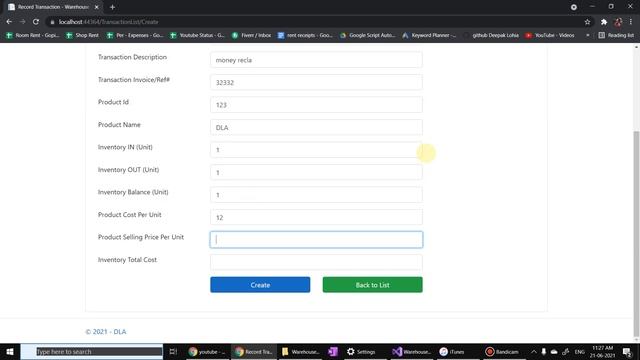Close the Record Transaction tab
Image resolution: width=640 pixels, height=360 pixels.
(x=97, y=7)
